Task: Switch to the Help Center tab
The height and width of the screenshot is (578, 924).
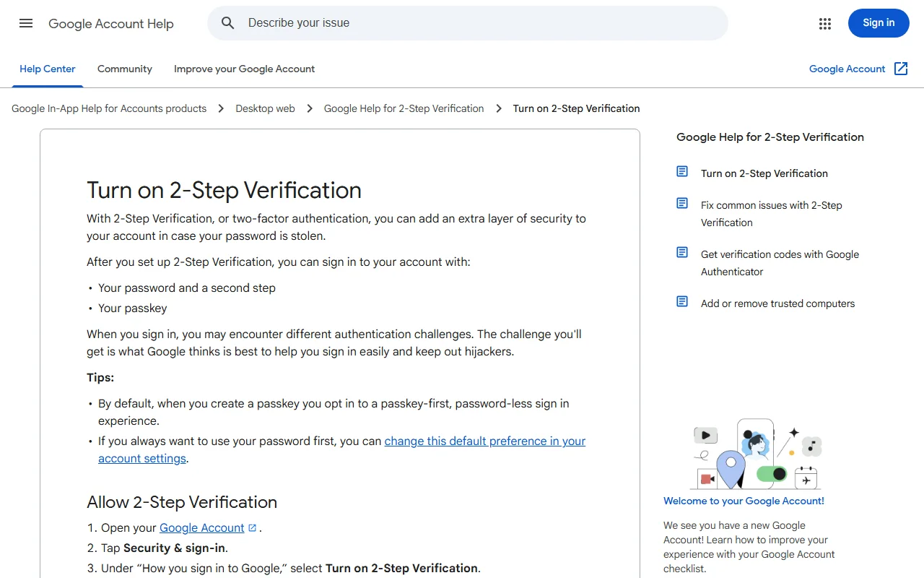Action: pyautogui.click(x=48, y=69)
